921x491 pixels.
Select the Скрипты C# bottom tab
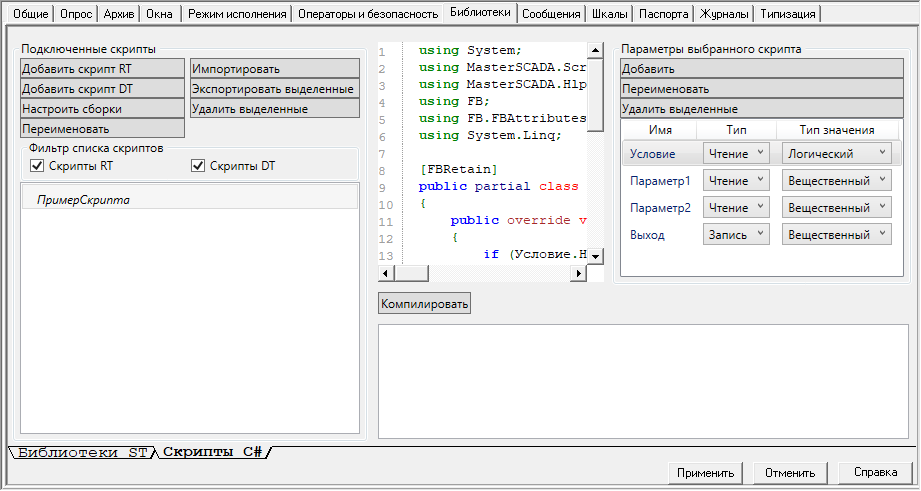[x=213, y=452]
